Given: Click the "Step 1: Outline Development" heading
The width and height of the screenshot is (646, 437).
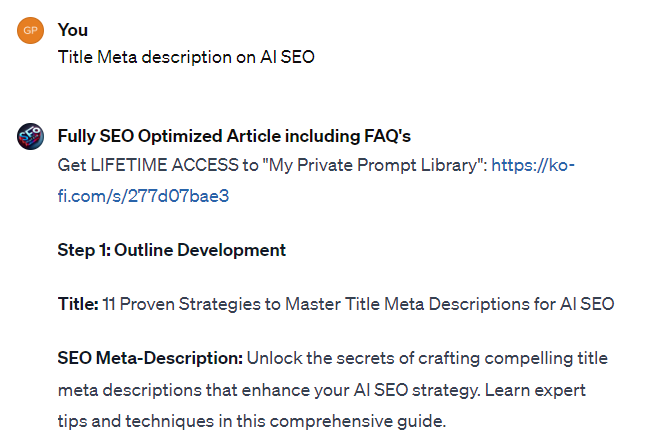Looking at the screenshot, I should click(172, 250).
